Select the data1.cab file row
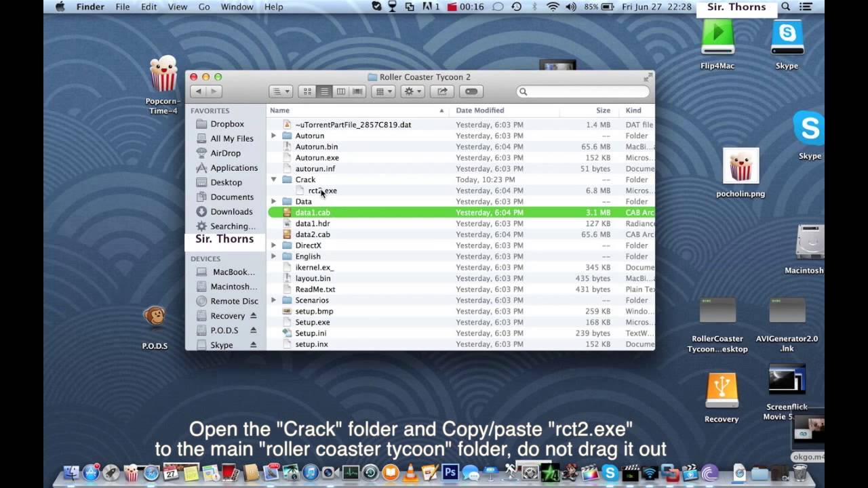Image resolution: width=868 pixels, height=488 pixels. coord(461,212)
